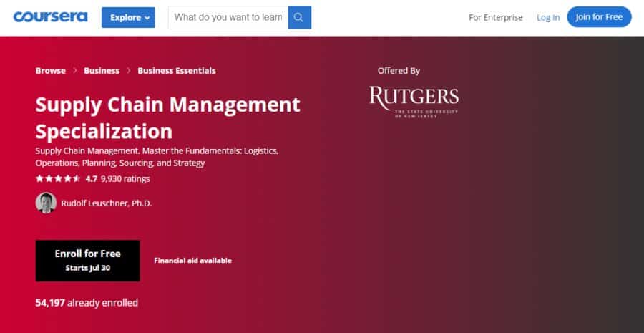Click the 54,197 already enrolled text
The image size is (644, 333).
click(x=87, y=303)
